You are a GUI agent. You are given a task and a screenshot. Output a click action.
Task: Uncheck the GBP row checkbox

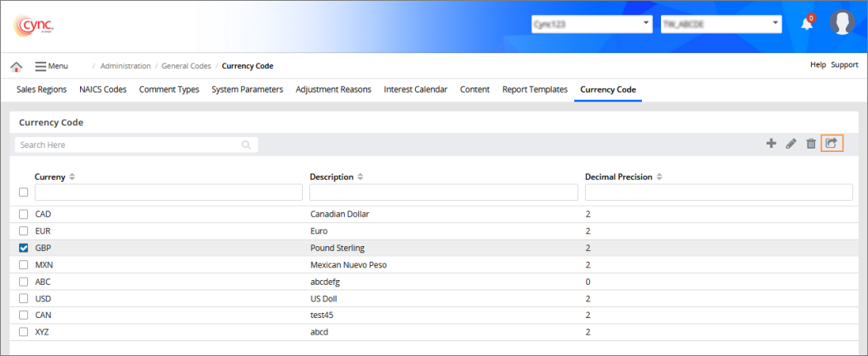coord(24,248)
